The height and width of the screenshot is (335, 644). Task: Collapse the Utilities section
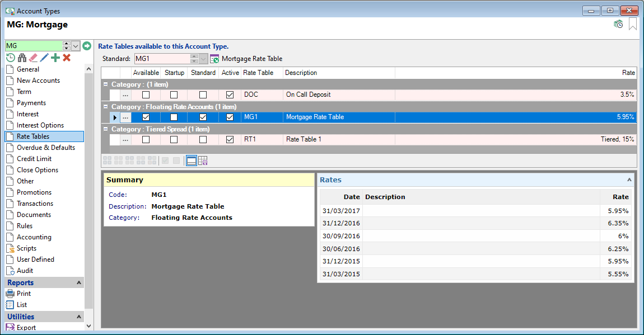click(x=79, y=317)
